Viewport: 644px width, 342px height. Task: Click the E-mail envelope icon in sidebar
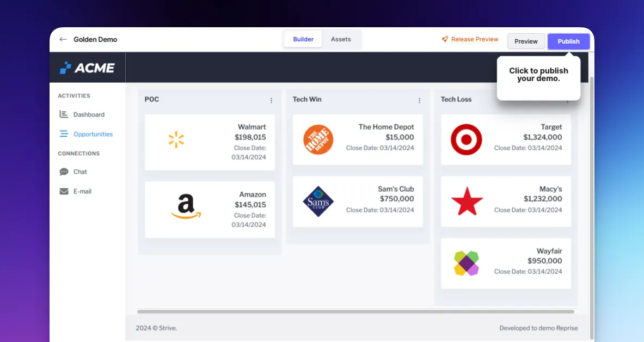tap(64, 191)
